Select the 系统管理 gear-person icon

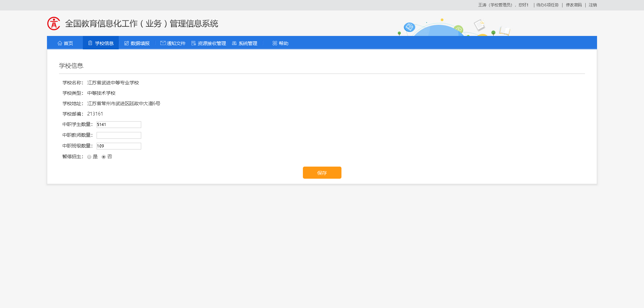tap(234, 43)
